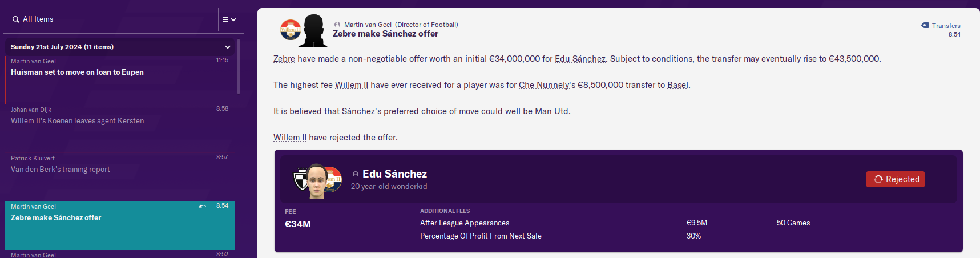Open Van den Berk's training report
Viewport: 980px width, 258px height.
(60, 170)
